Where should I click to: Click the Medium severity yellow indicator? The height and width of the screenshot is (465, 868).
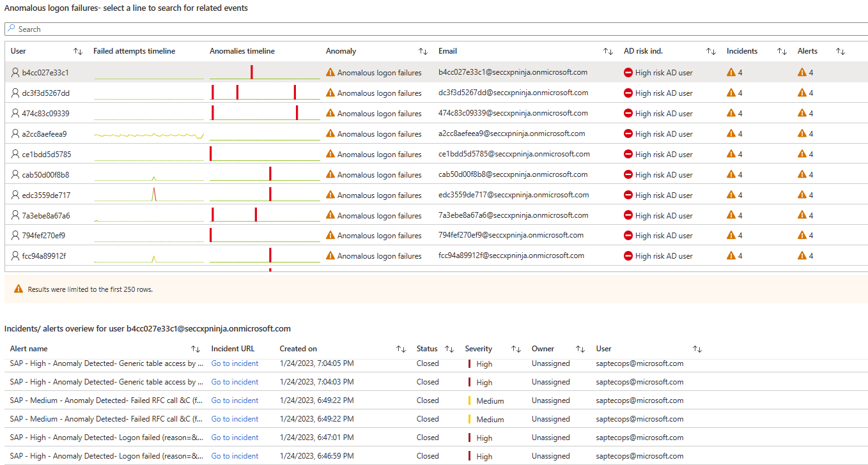pos(470,400)
